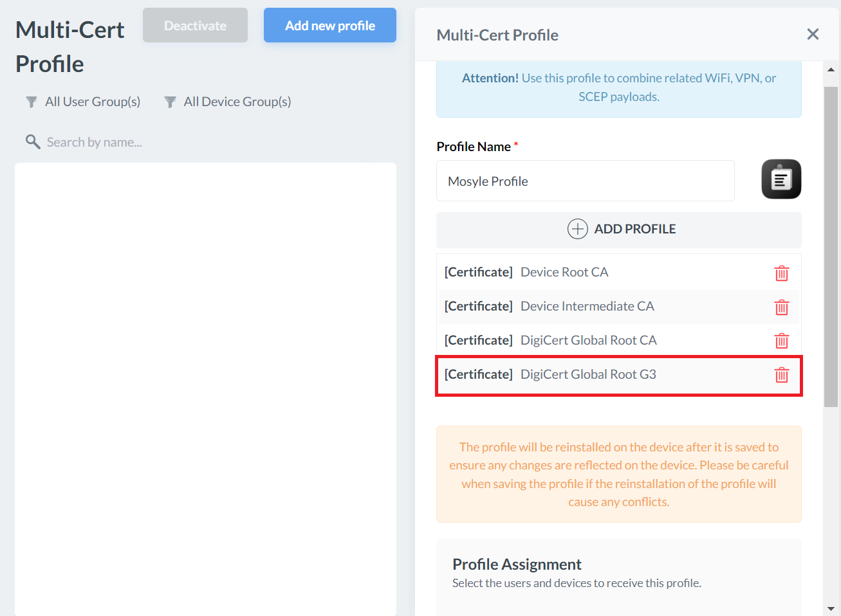Click the search magnifier icon
This screenshot has height=616, width=841.
click(32, 141)
